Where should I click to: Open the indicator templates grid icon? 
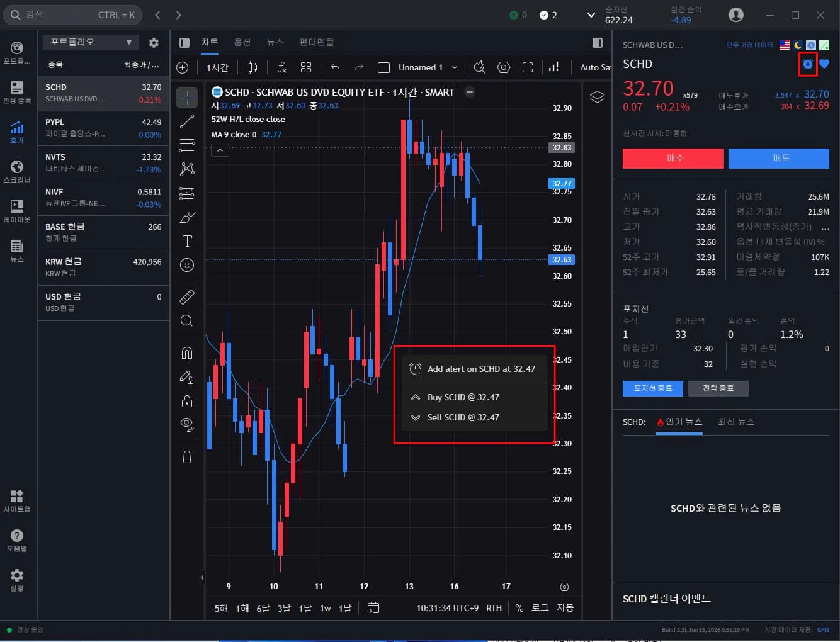point(306,67)
